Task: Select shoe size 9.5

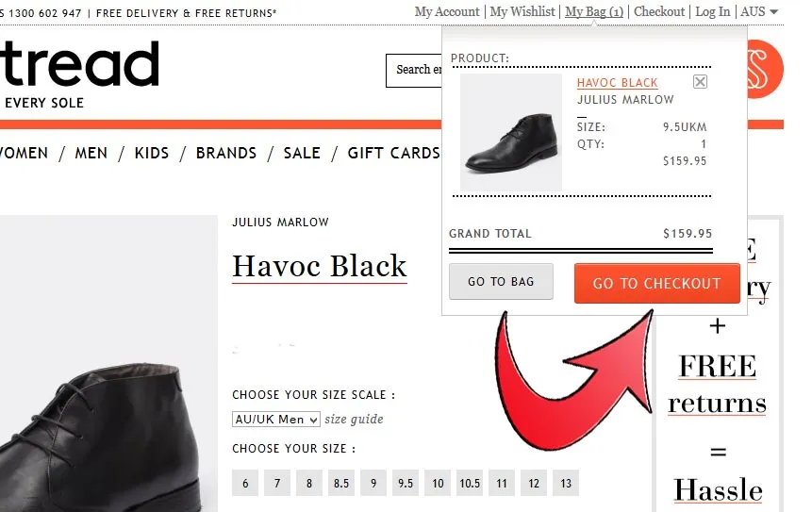Action: click(406, 483)
